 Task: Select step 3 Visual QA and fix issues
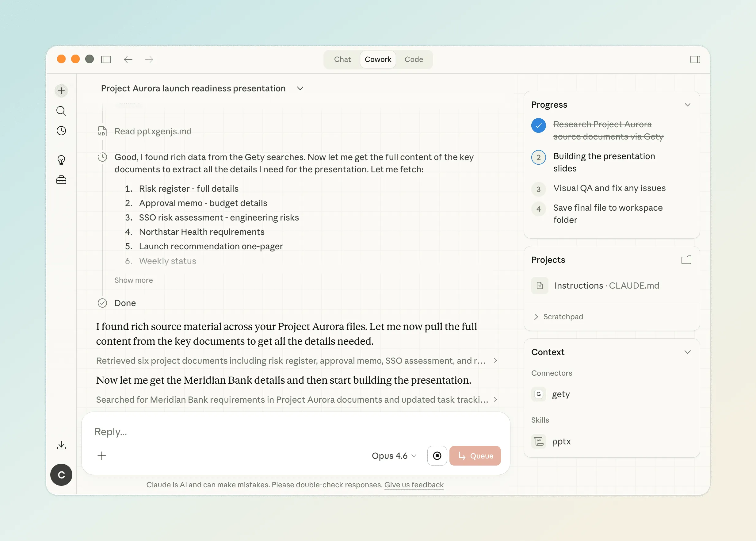(609, 188)
